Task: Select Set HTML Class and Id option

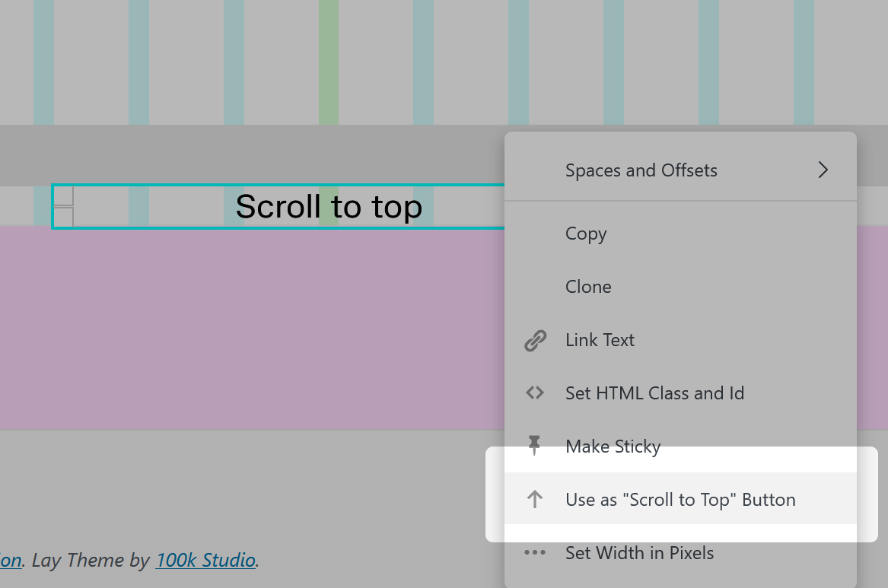Action: (654, 393)
